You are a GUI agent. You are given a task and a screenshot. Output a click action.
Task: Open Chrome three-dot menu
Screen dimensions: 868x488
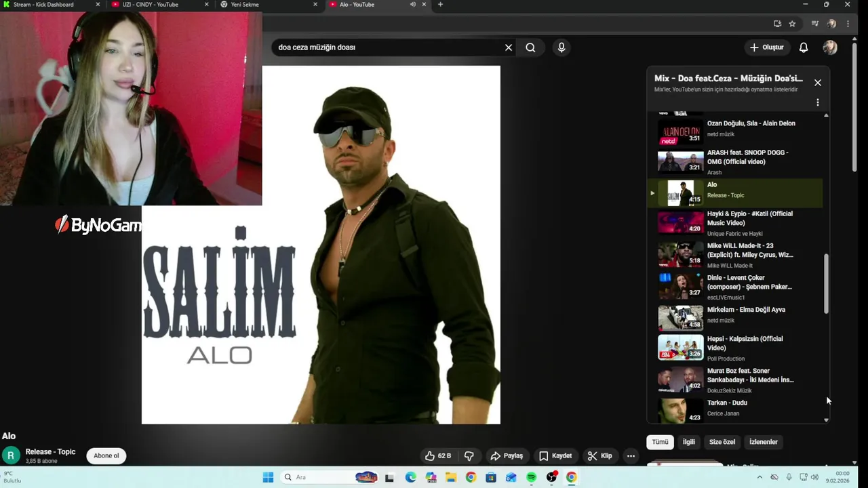pyautogui.click(x=848, y=24)
